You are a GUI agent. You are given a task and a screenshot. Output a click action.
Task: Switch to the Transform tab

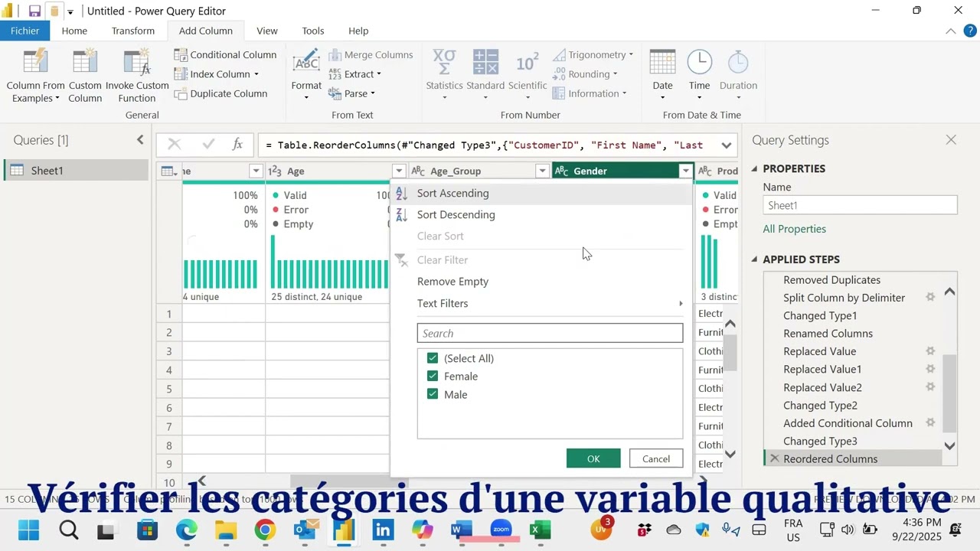click(x=133, y=31)
